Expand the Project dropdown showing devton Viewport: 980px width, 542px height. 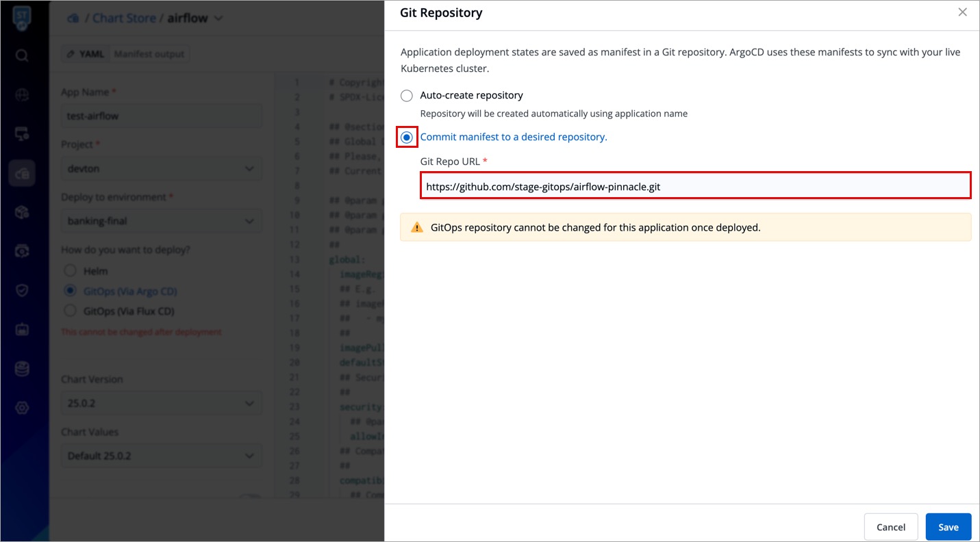pos(162,168)
